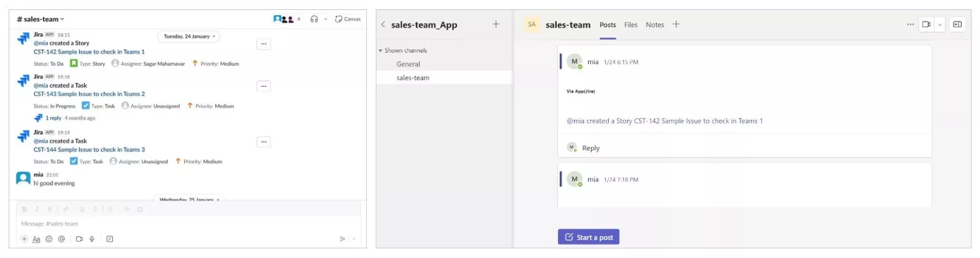Reply to the CST-142 post in Teams
Image resolution: width=980 pixels, height=258 pixels.
(590, 148)
